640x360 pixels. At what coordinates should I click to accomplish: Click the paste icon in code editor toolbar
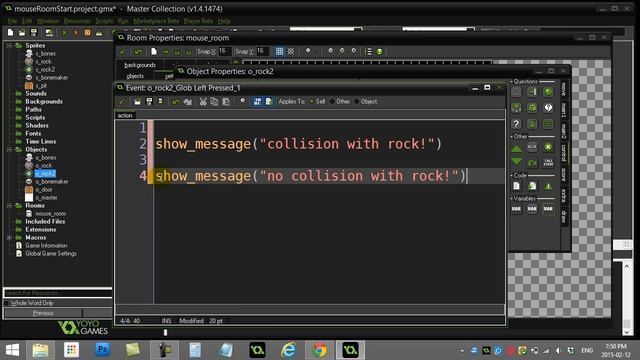coord(226,102)
